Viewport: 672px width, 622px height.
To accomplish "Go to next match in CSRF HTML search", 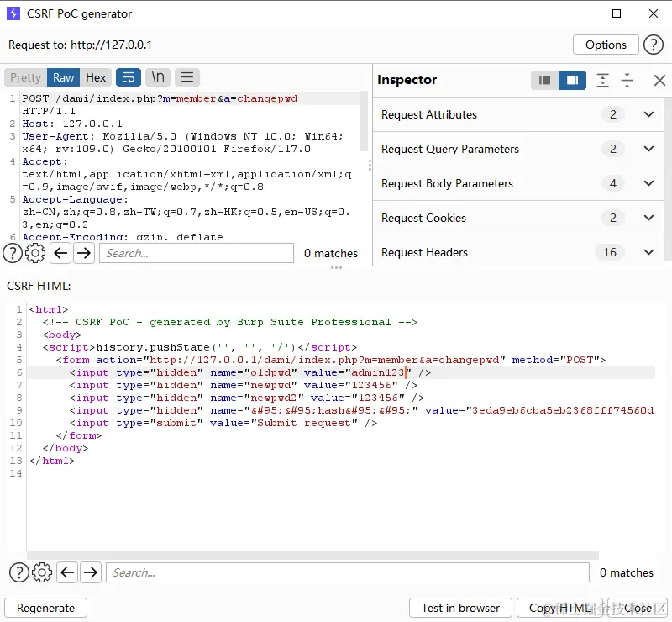I will pyautogui.click(x=91, y=572).
